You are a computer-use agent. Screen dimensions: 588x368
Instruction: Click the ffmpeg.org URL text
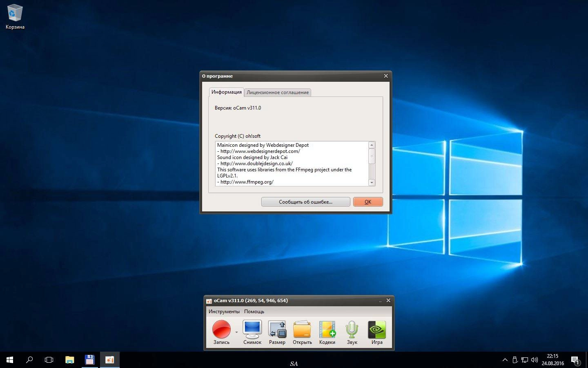247,182
